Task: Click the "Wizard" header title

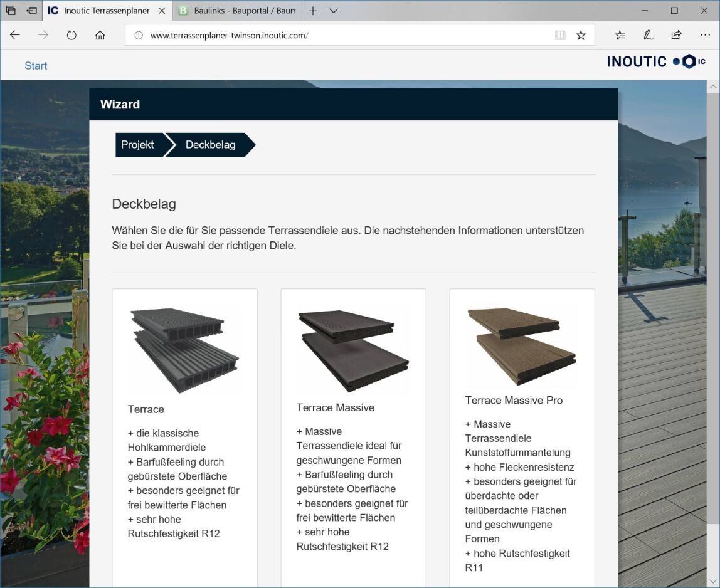Action: 120,105
